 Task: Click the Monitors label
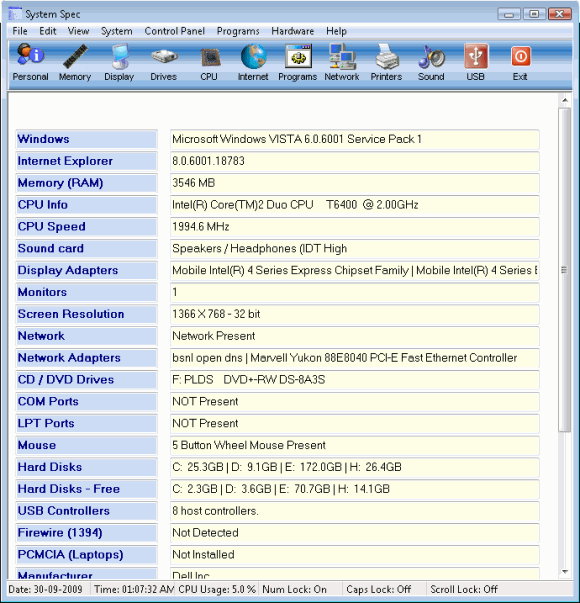tap(87, 292)
